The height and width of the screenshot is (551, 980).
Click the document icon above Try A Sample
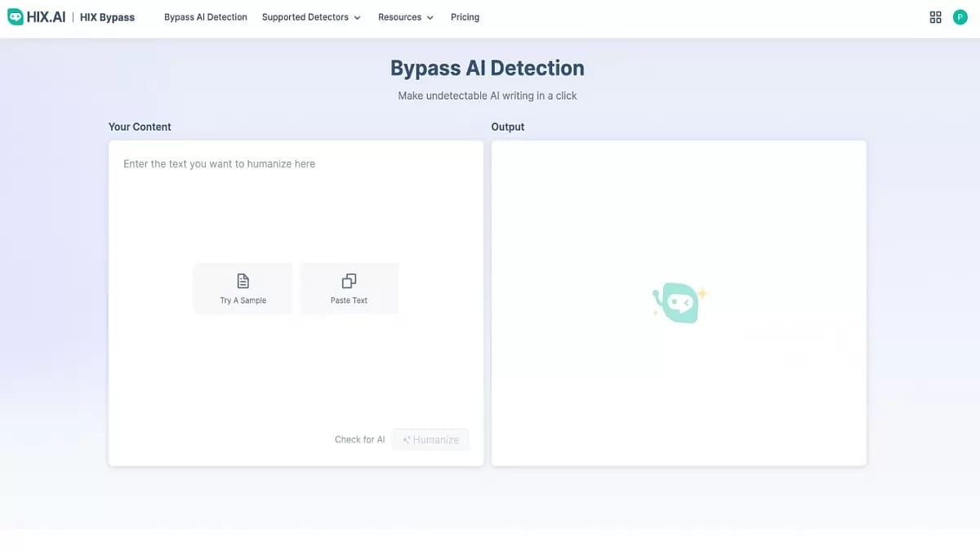[x=243, y=280]
